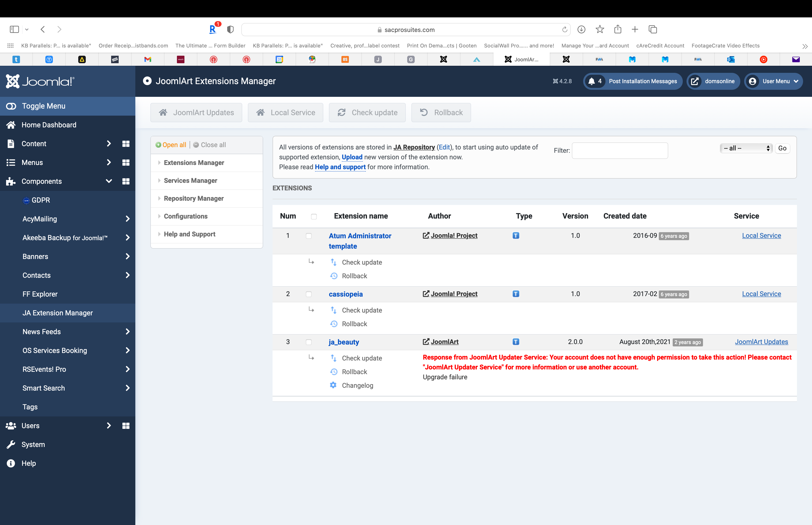Click Rollback clock icon under cassiopeia
This screenshot has height=525, width=812.
click(334, 324)
